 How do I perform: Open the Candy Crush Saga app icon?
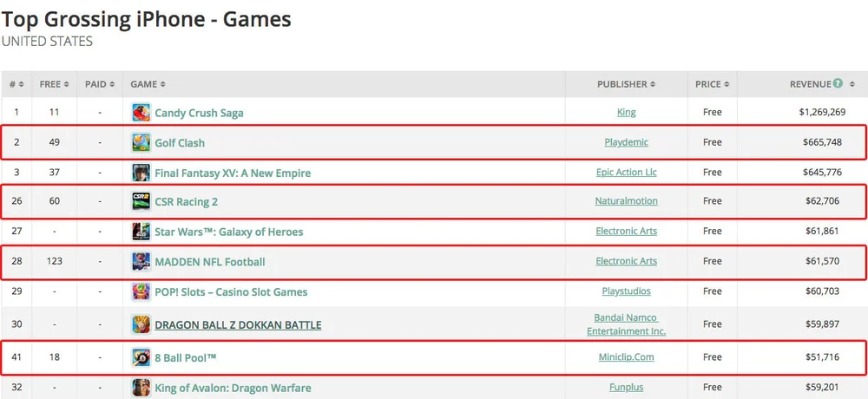coord(141,113)
